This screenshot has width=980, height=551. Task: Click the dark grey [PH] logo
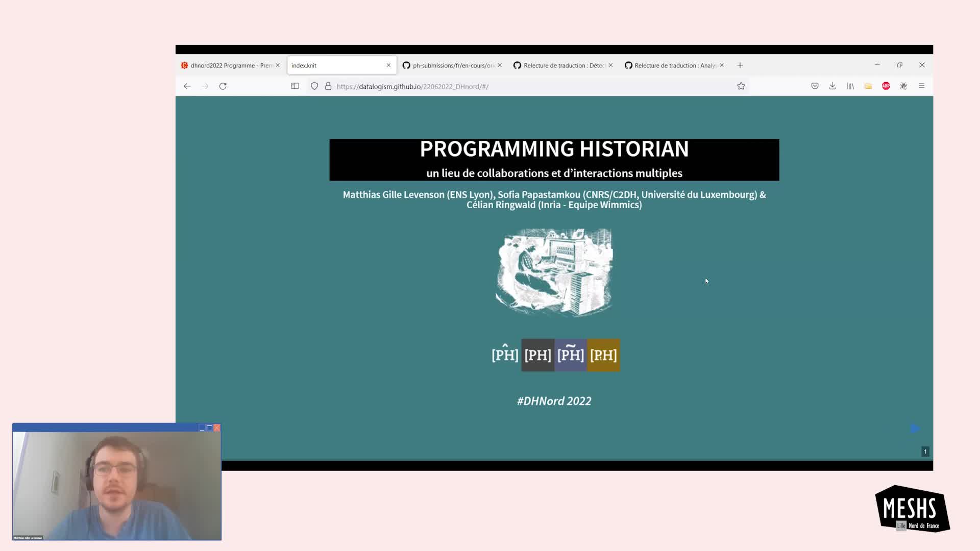[x=537, y=355]
